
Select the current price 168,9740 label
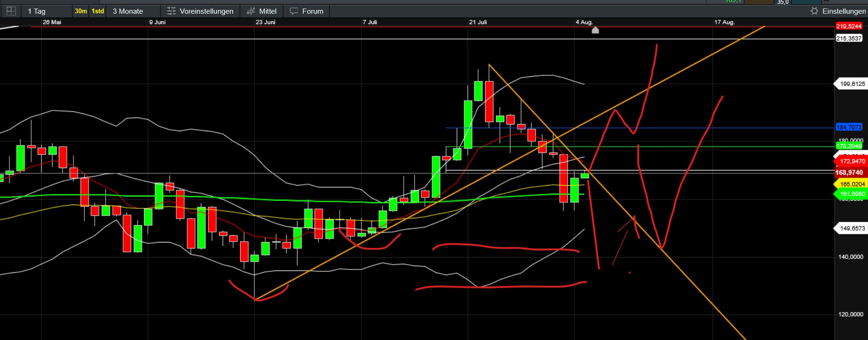[x=850, y=173]
